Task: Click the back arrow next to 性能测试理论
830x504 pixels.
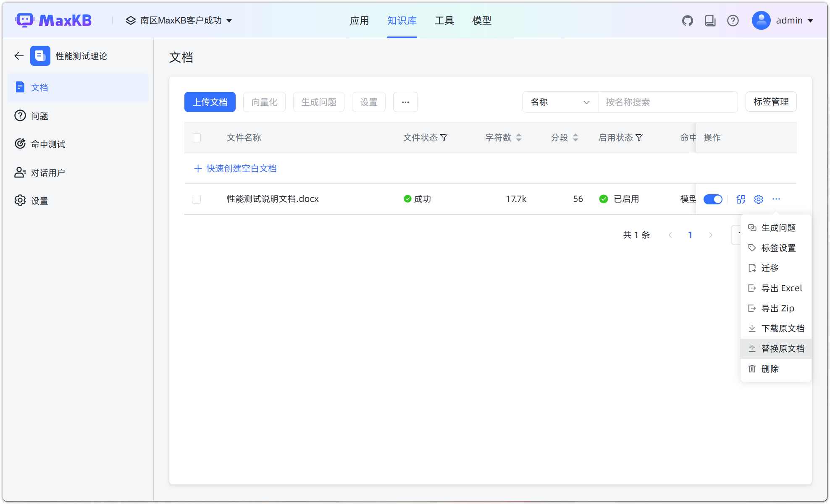Action: pyautogui.click(x=18, y=56)
